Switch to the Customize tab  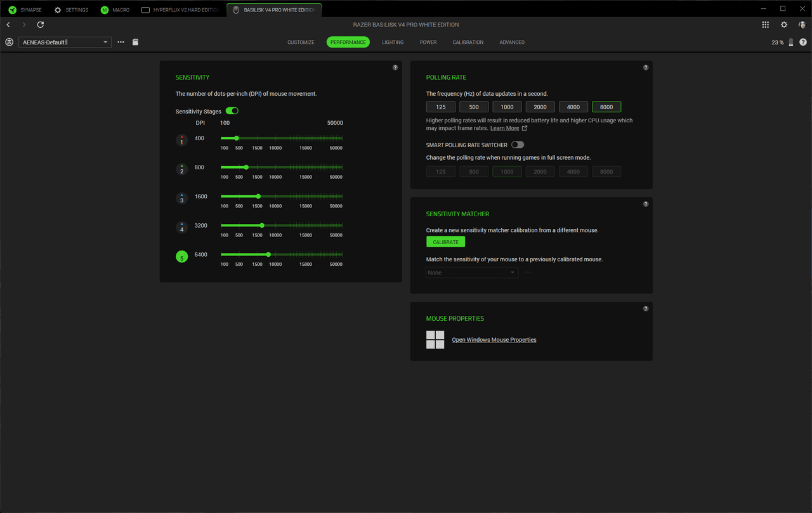[x=301, y=42]
